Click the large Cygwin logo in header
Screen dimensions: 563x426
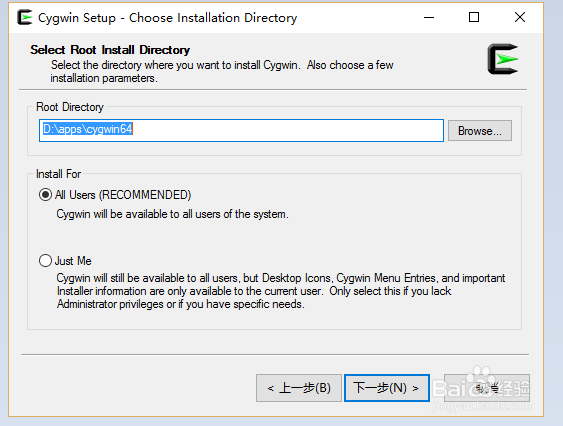click(503, 59)
